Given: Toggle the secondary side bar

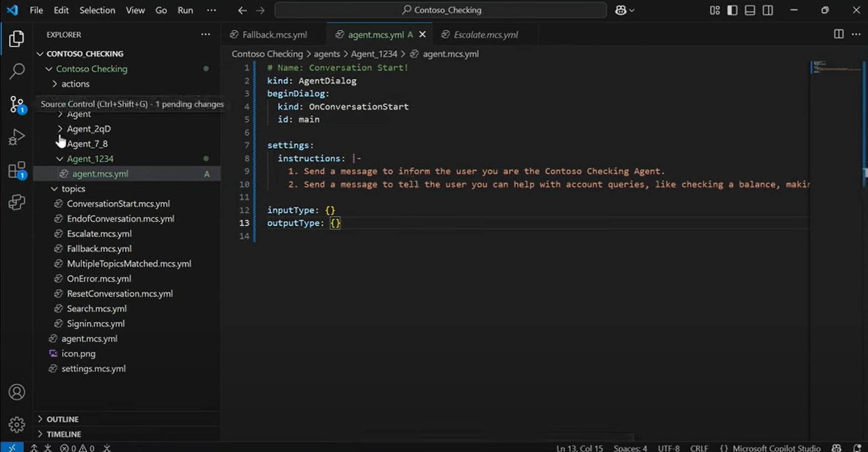Looking at the screenshot, I should tap(768, 10).
